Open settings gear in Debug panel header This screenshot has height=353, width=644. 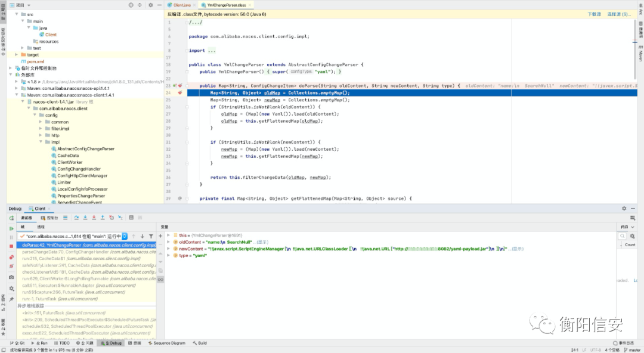click(624, 208)
